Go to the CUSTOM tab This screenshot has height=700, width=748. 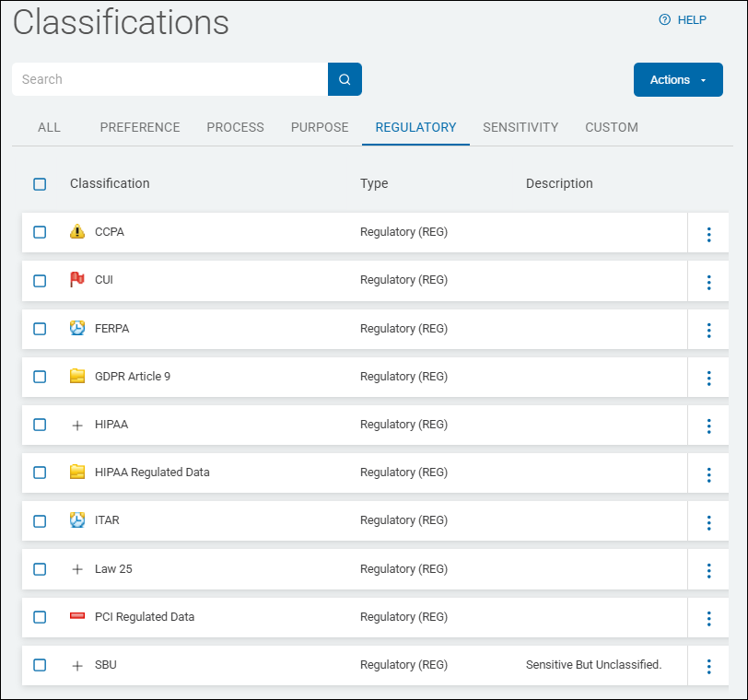tap(612, 128)
